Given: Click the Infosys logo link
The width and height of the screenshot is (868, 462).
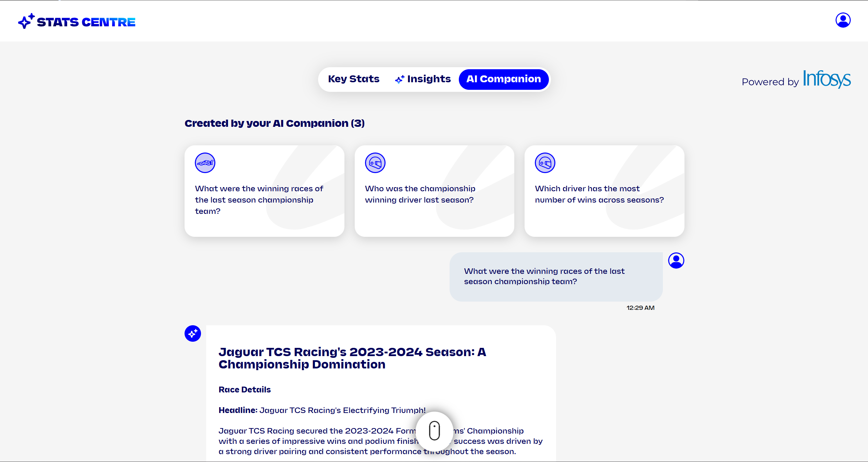Looking at the screenshot, I should 826,79.
